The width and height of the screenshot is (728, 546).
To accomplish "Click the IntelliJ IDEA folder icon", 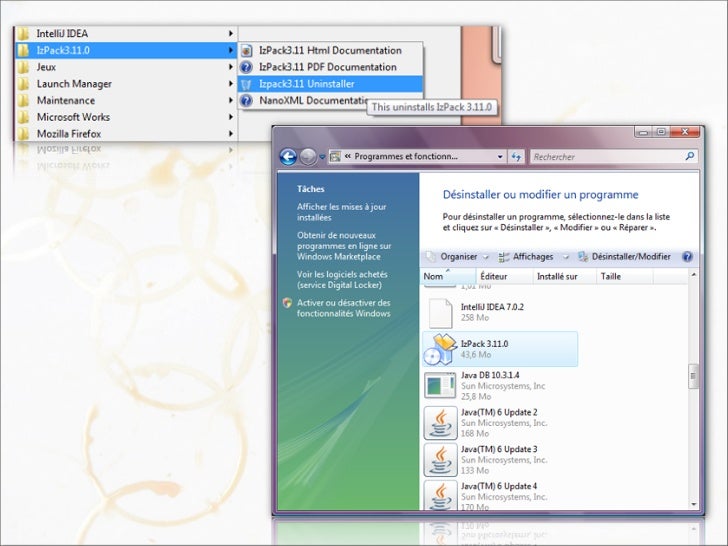I will (x=23, y=33).
